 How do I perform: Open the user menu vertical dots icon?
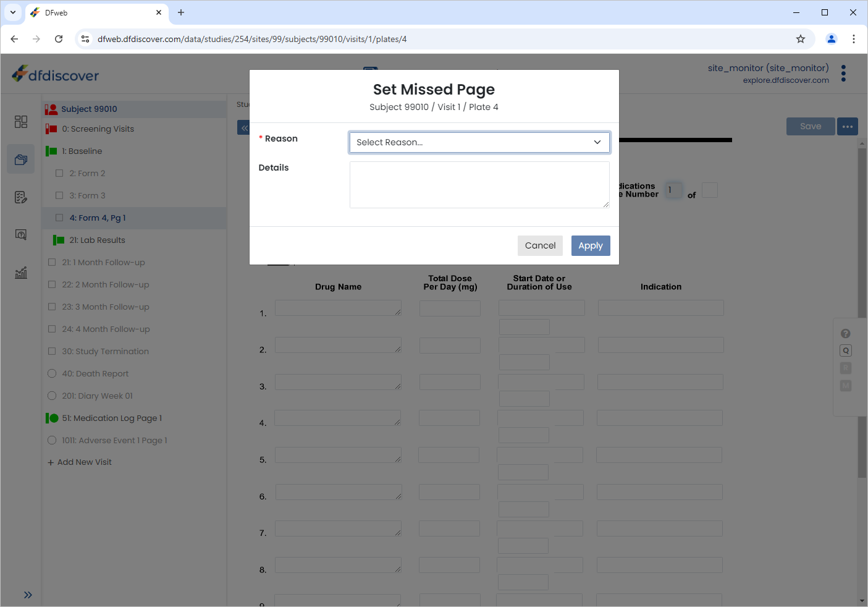pyautogui.click(x=843, y=74)
